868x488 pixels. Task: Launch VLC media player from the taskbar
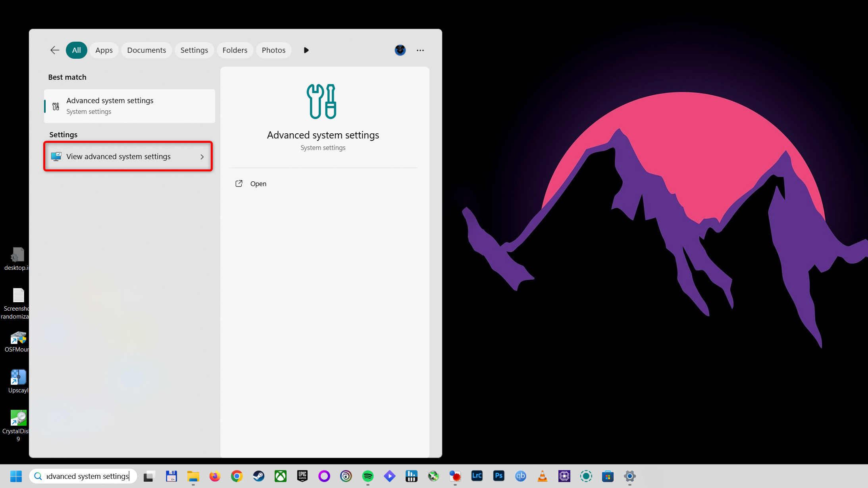[x=543, y=476]
